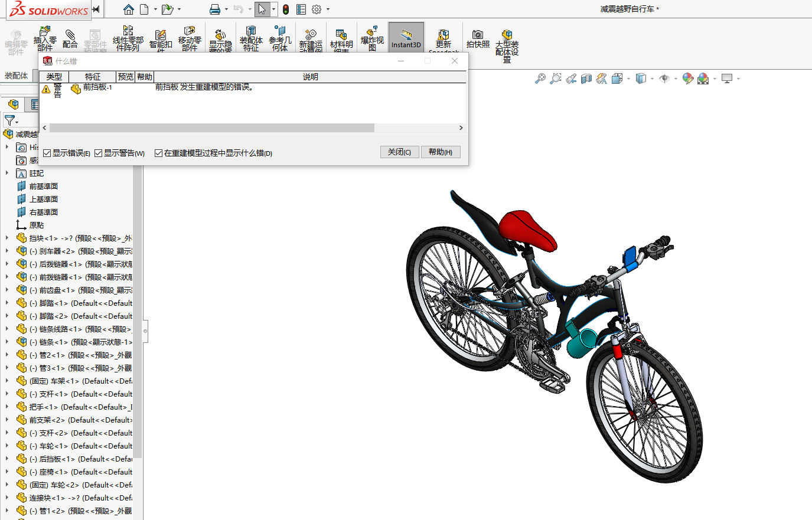Expand the 挡块<1> component node

pyautogui.click(x=7, y=238)
